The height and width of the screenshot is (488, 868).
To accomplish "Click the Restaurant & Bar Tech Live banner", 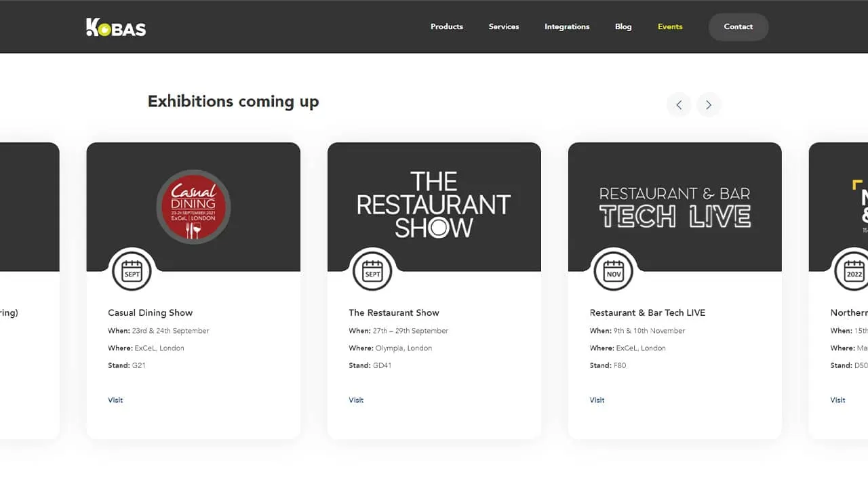I will (x=675, y=207).
